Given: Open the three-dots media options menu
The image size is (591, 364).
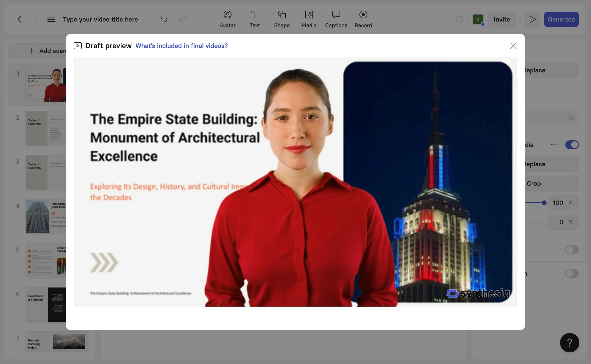Looking at the screenshot, I should point(553,145).
